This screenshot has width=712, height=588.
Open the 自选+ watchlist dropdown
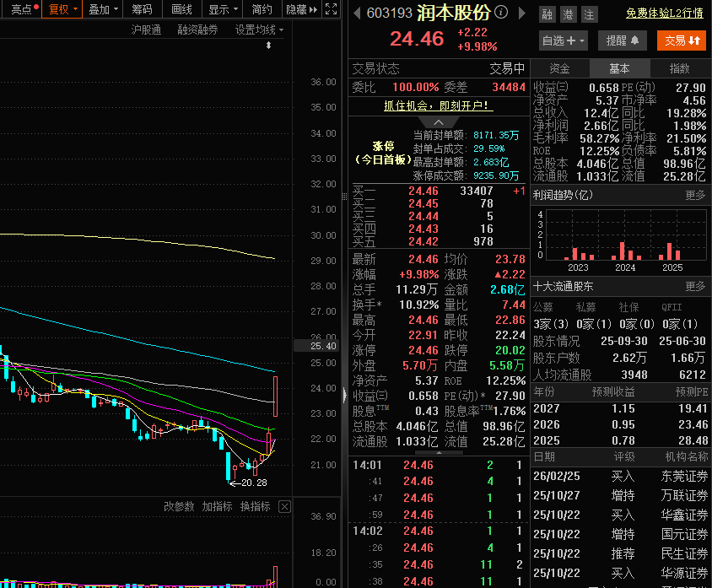[563, 40]
